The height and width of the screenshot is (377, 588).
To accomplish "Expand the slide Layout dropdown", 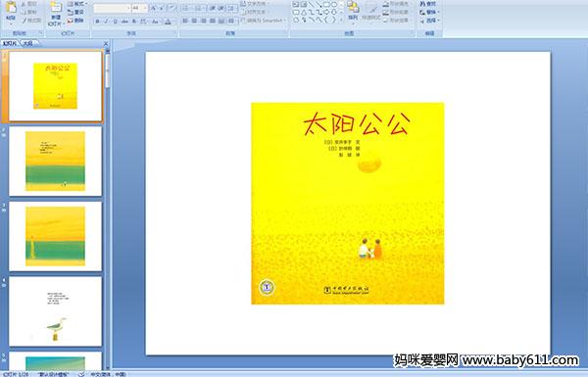I will (x=76, y=4).
